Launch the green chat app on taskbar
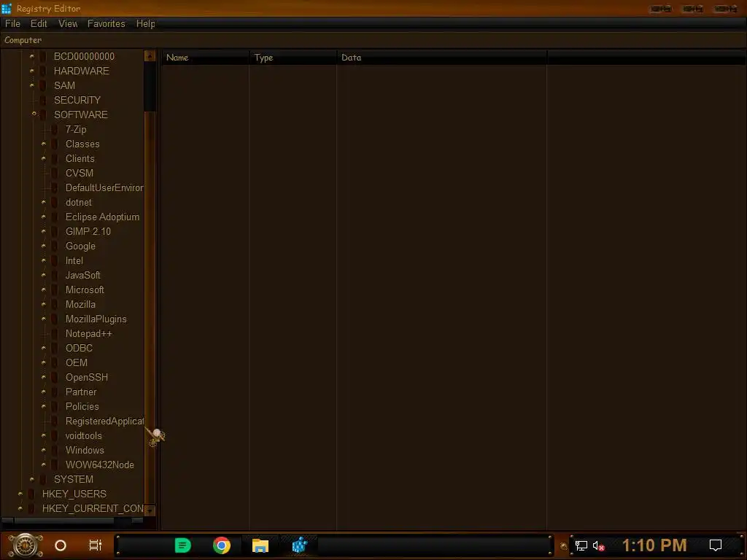The image size is (747, 560). pyautogui.click(x=183, y=545)
